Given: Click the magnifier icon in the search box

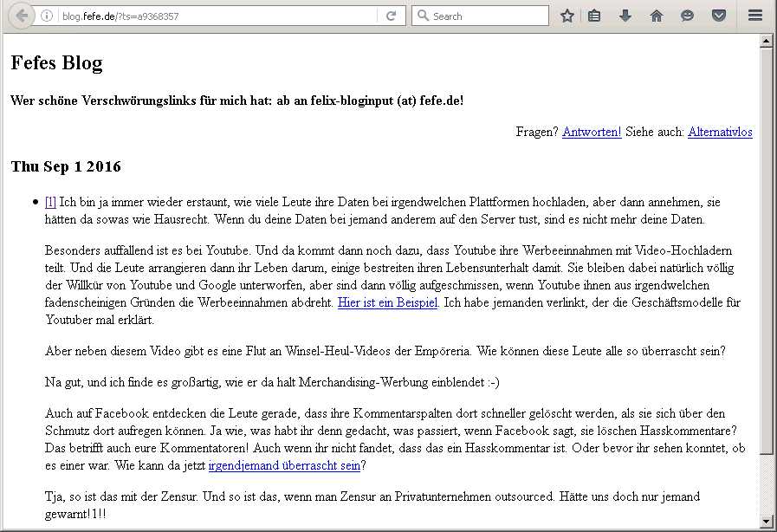Looking at the screenshot, I should point(423,16).
